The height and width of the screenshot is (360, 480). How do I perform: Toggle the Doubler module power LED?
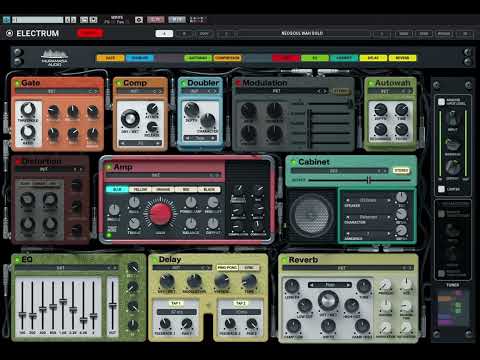(x=183, y=83)
